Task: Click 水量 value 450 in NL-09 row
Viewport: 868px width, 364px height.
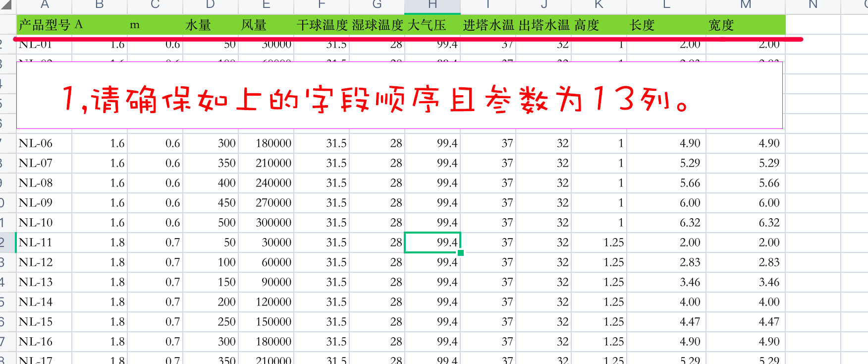Action: click(211, 203)
